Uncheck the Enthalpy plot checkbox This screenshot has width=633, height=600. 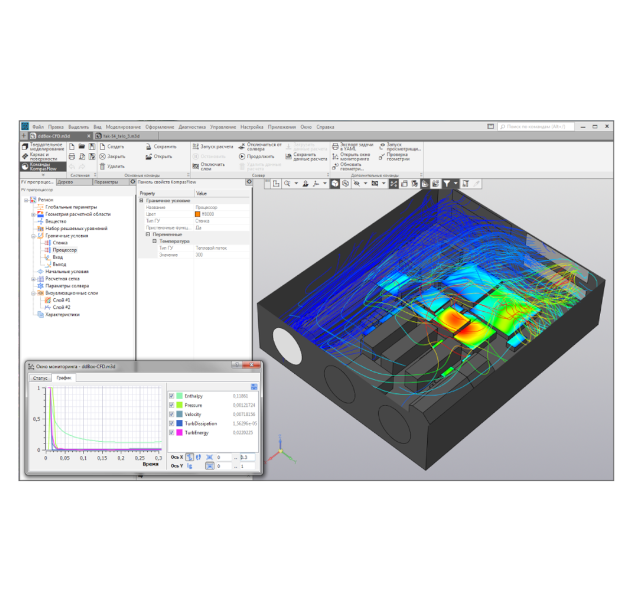point(171,396)
